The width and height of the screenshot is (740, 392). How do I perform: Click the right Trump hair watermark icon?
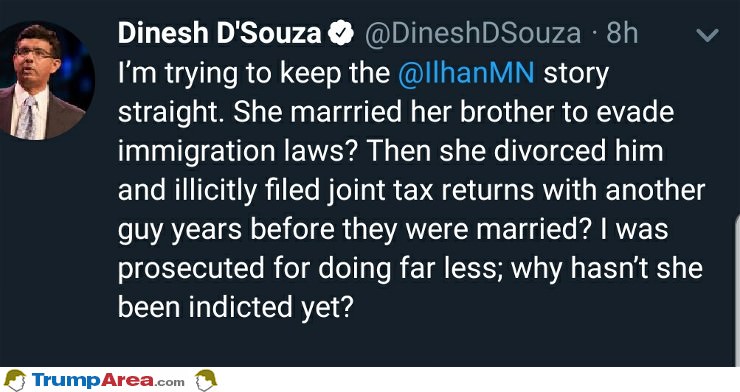click(x=206, y=380)
